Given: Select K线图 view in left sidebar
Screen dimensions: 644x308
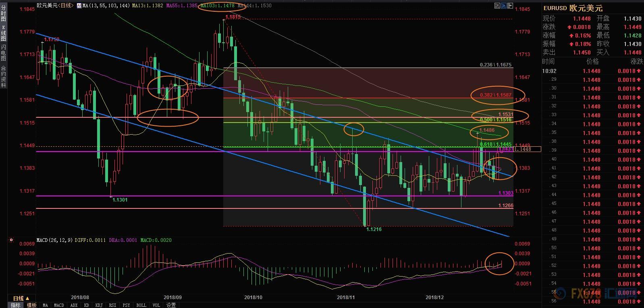Looking at the screenshot, I should (3, 33).
